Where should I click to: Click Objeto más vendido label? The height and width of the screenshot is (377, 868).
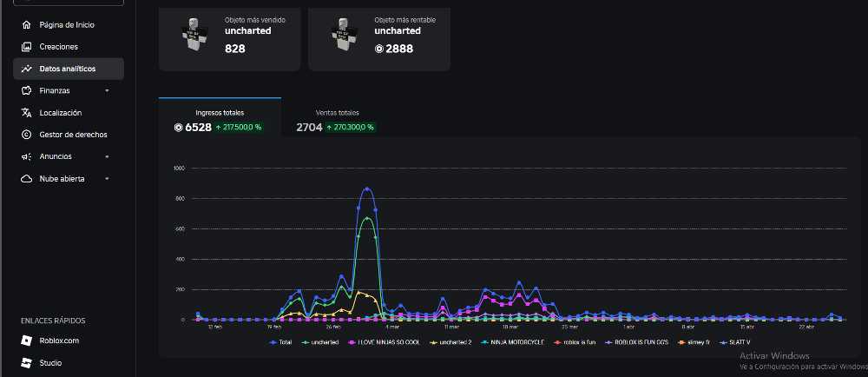click(x=254, y=20)
